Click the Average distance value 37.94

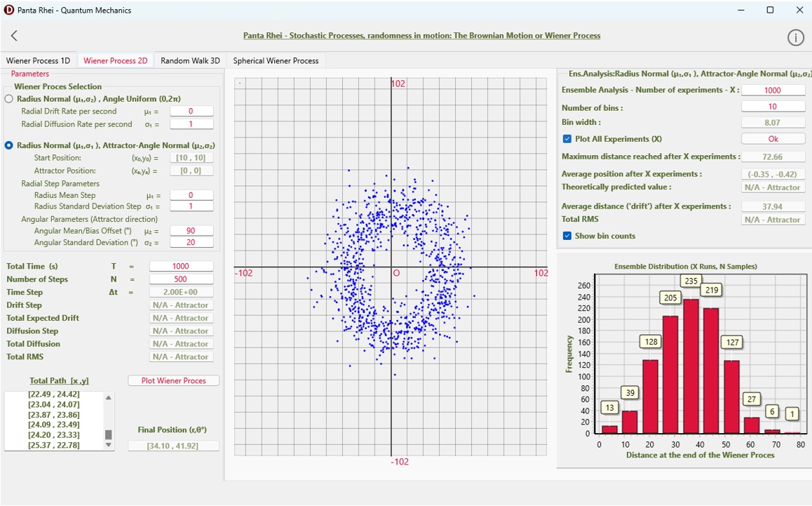coord(773,206)
